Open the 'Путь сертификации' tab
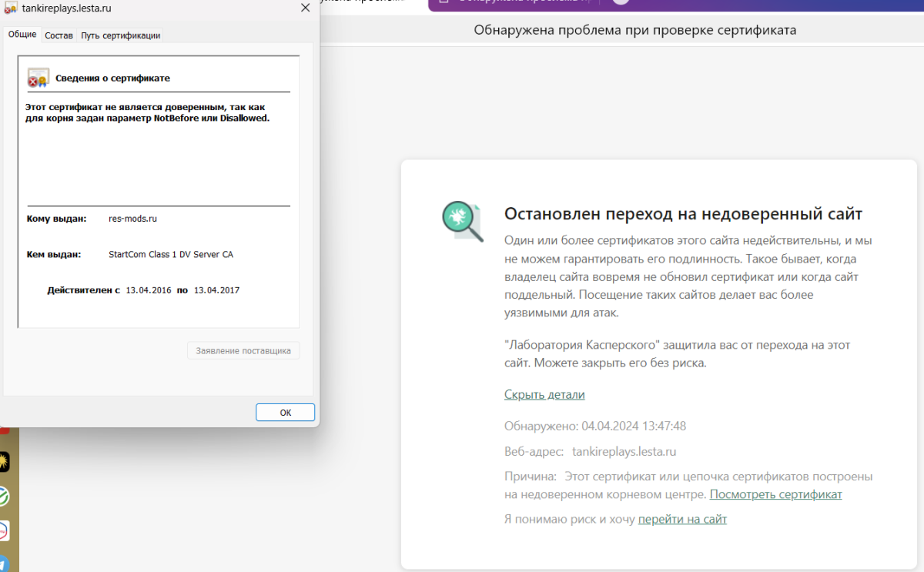The height and width of the screenshot is (572, 924). click(x=121, y=35)
